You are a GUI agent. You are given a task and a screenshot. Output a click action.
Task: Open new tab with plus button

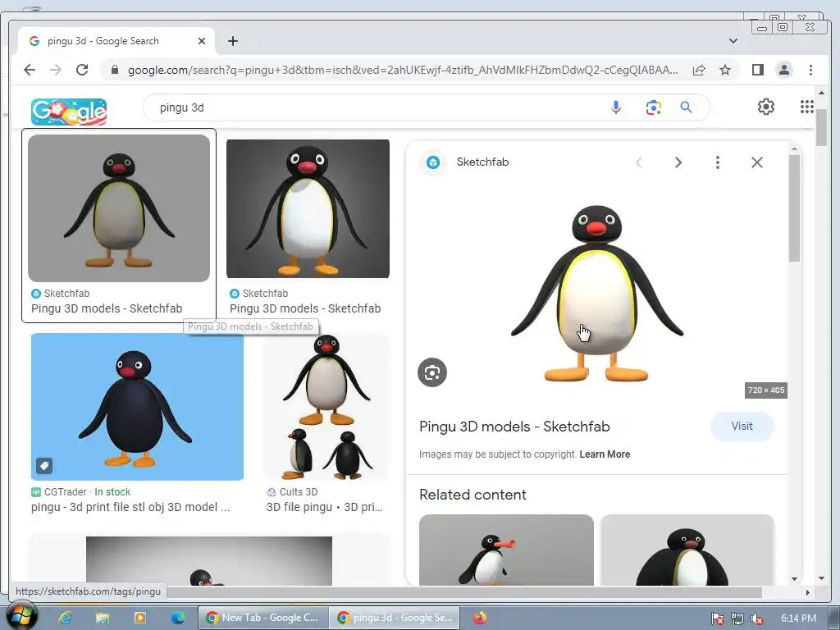[232, 41]
